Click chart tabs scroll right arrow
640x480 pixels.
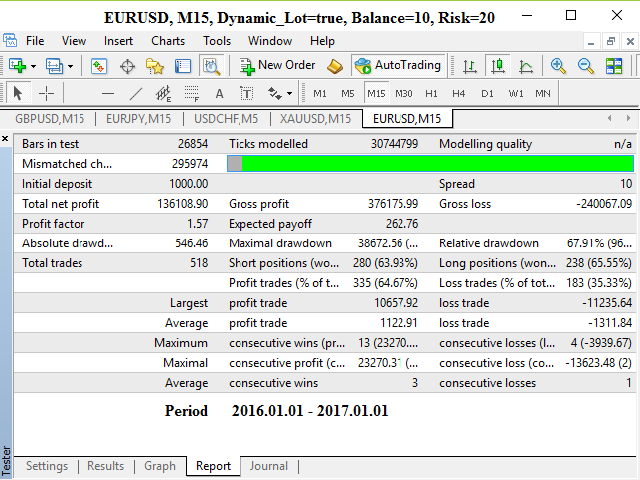click(x=628, y=118)
